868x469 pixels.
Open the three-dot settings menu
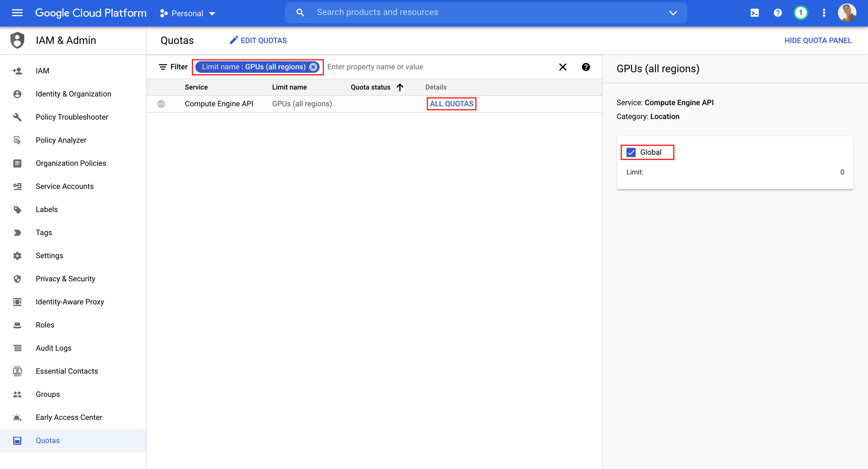click(x=824, y=13)
